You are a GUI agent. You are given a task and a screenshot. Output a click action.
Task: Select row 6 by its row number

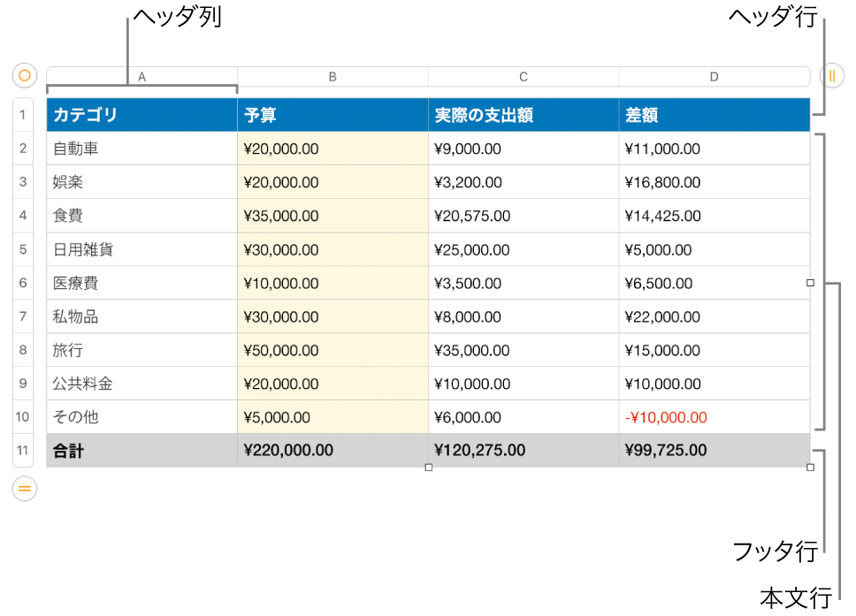tap(22, 283)
